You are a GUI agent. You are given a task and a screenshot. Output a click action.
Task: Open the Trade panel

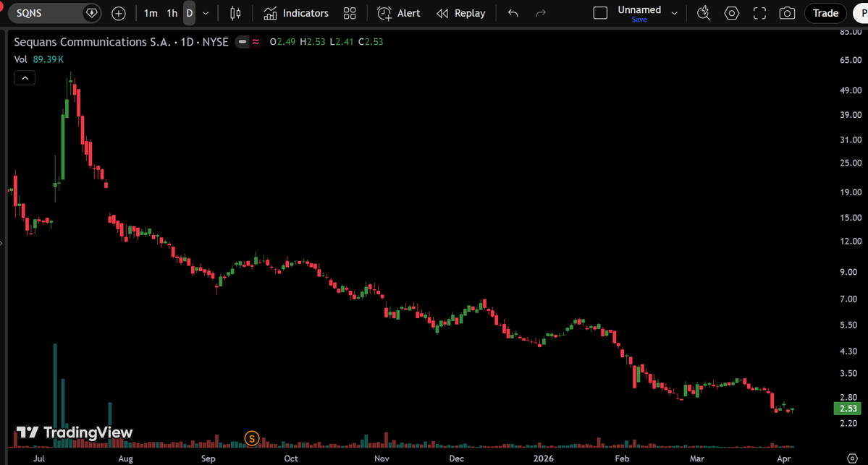pyautogui.click(x=825, y=13)
